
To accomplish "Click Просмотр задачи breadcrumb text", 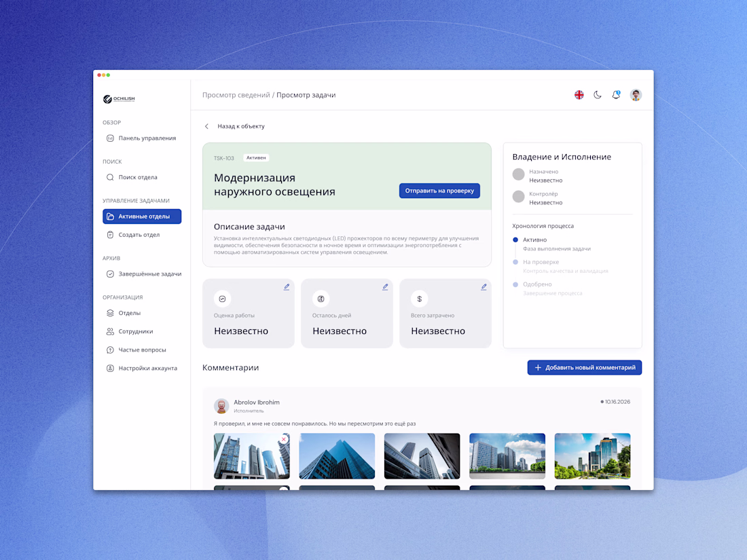I will click(x=306, y=95).
